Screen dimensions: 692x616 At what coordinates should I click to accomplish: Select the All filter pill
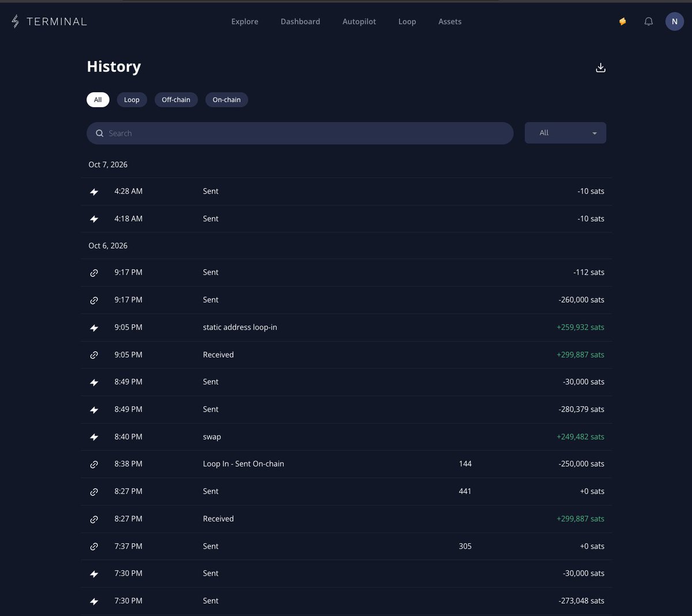click(98, 100)
